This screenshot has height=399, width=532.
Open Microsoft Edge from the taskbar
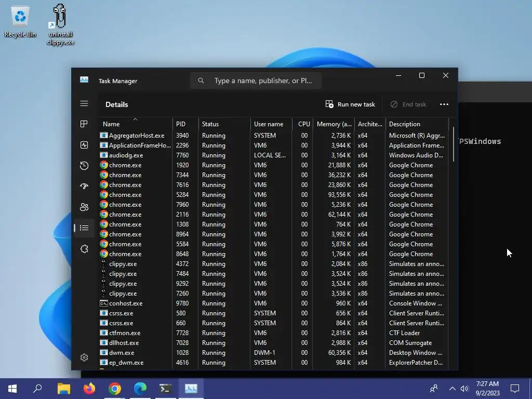140,389
